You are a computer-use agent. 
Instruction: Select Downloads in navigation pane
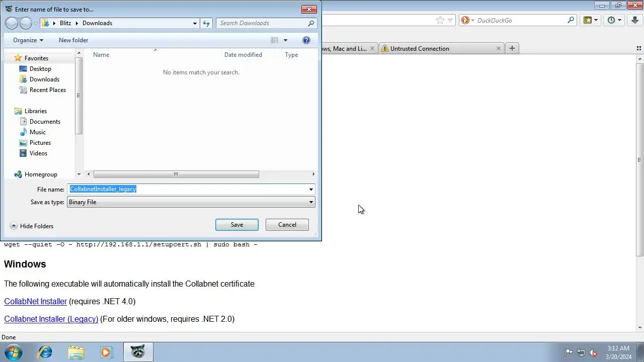coord(44,79)
